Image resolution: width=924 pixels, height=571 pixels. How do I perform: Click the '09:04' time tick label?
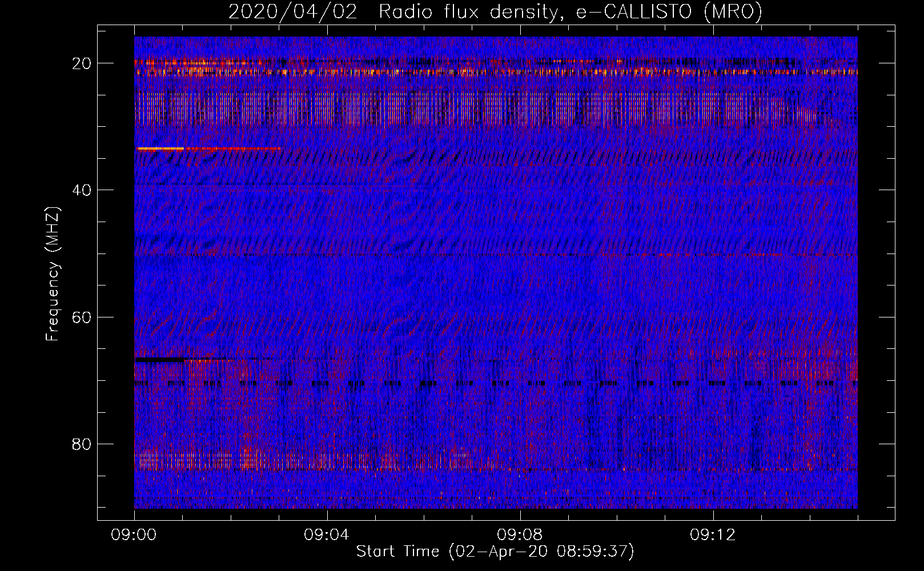pyautogui.click(x=327, y=535)
